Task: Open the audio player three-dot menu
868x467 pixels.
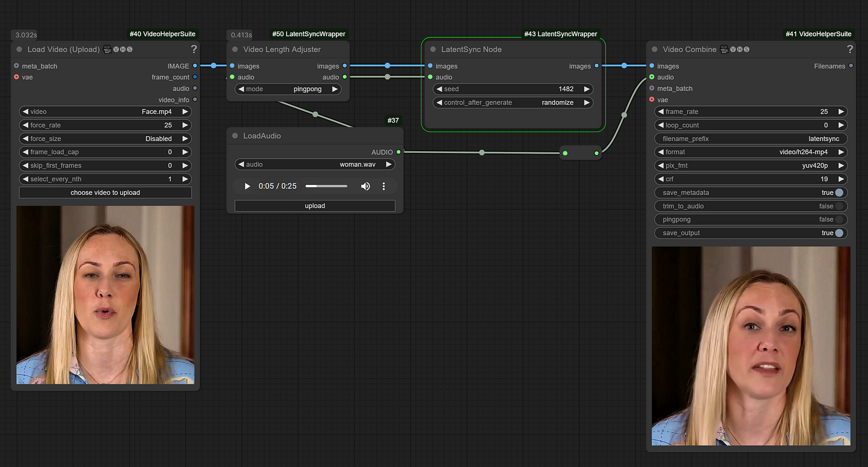Action: 384,186
